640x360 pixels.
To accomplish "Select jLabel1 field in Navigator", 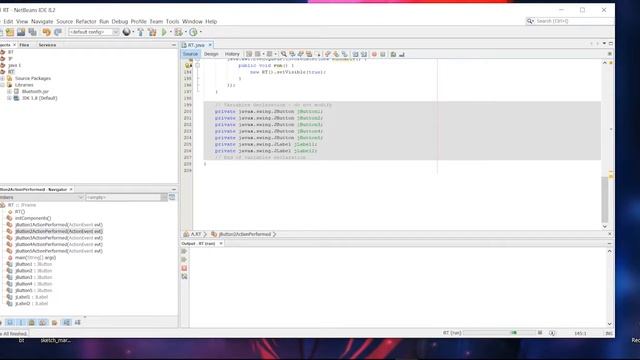I will [31, 297].
